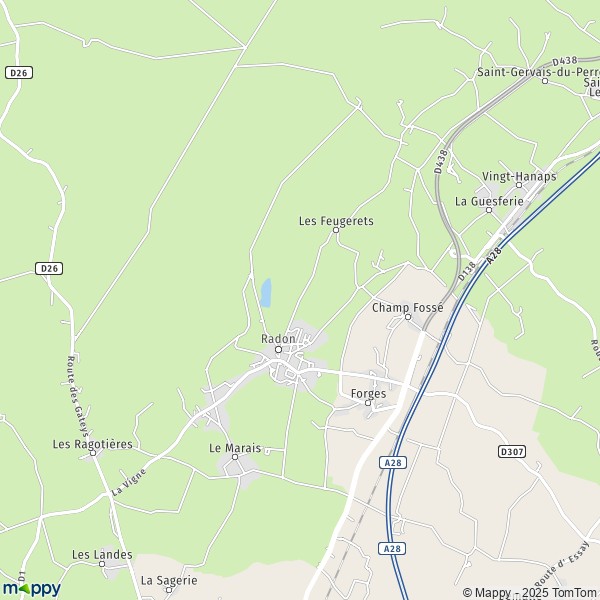Select the Champ Fossé location marker
This screenshot has width=600, height=600.
408,317
